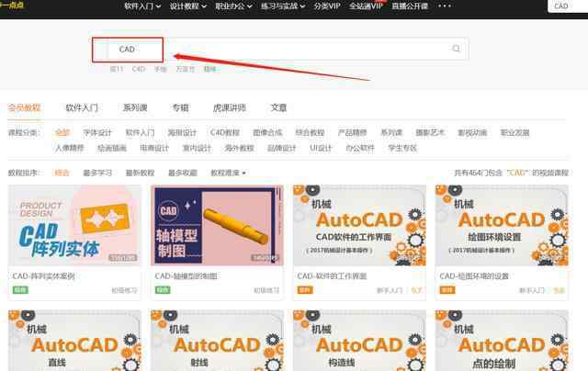Open the AutoCAD CAD软件的工作界面 thumbnail
The width and height of the screenshot is (588, 371).
[x=359, y=225]
